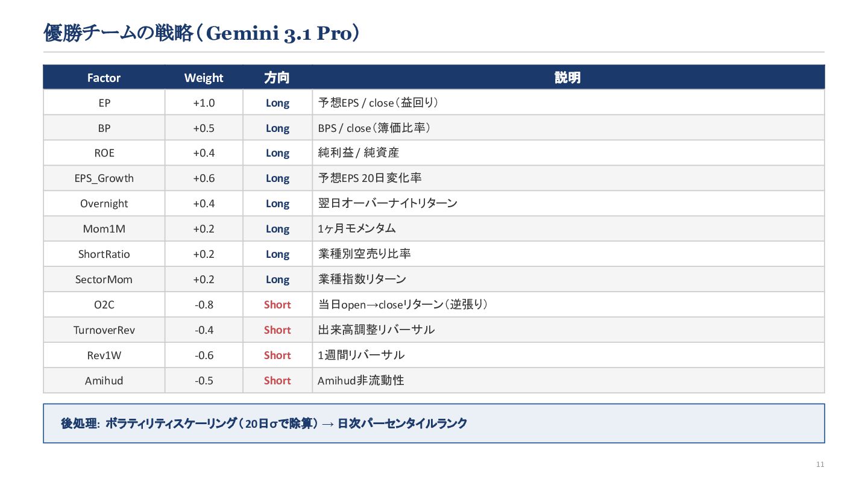Select the Short label in Amihud row
Image resolution: width=868 pixels, height=488 pixels.
pyautogui.click(x=277, y=381)
